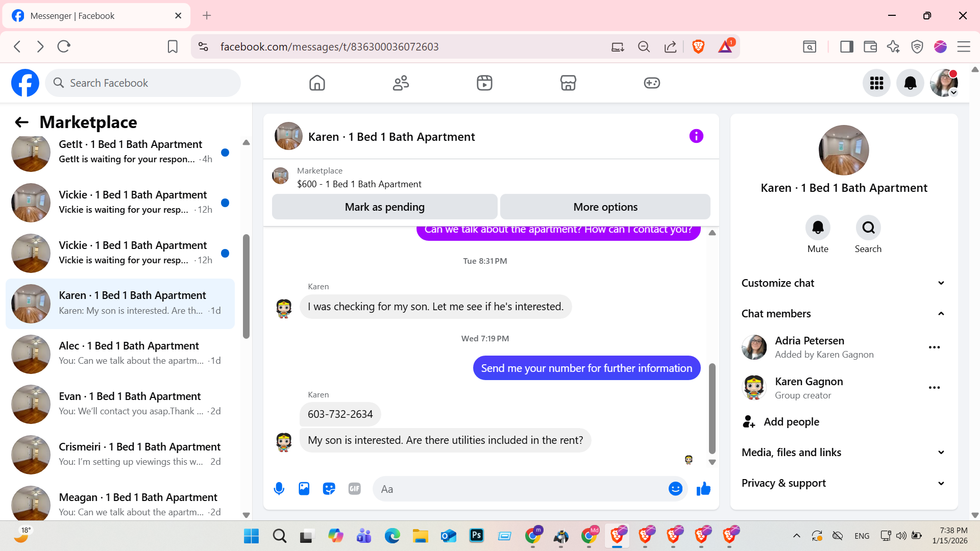Open the GIF picker icon
The image size is (980, 551).
click(354, 489)
